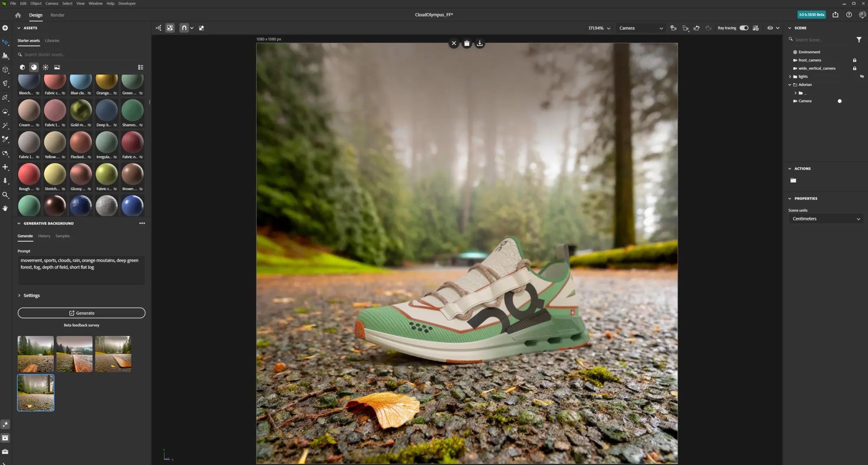Unlock the front_camera lock
Image resolution: width=868 pixels, height=465 pixels.
point(855,60)
